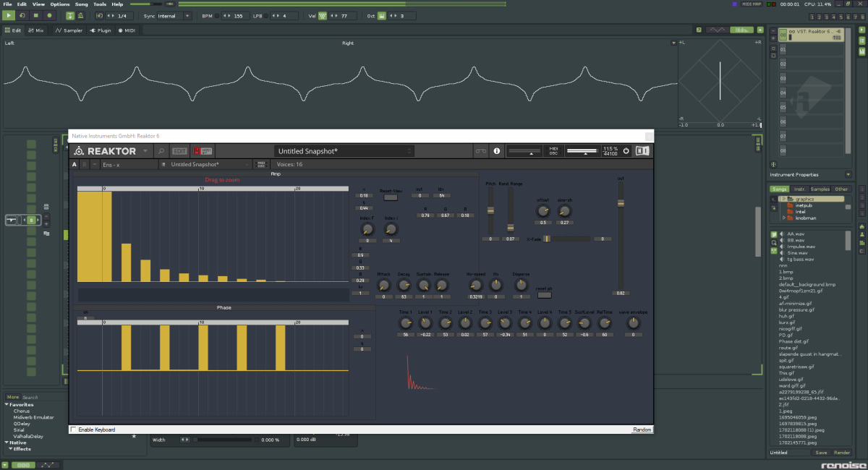Click the Reaktor link/connect icon

pos(480,151)
